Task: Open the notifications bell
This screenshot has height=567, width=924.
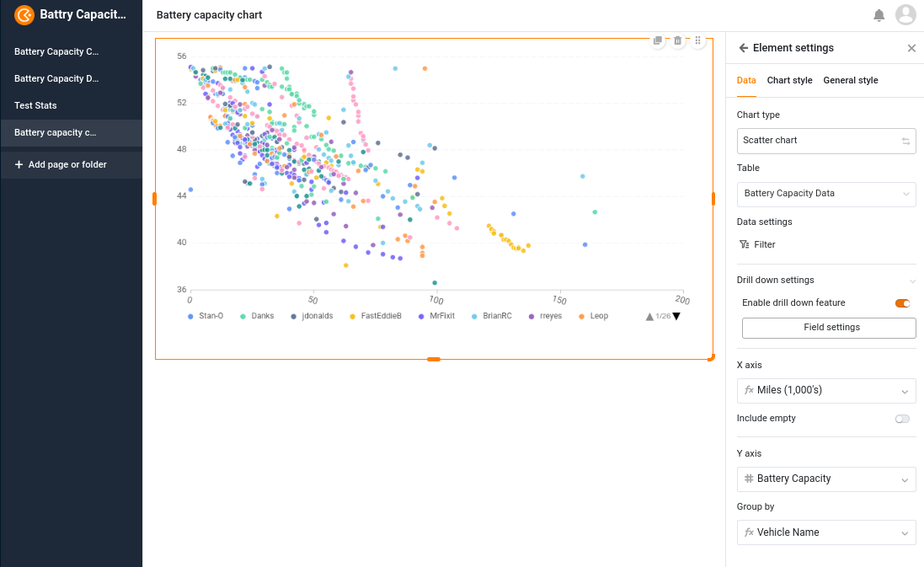Action: pyautogui.click(x=879, y=15)
